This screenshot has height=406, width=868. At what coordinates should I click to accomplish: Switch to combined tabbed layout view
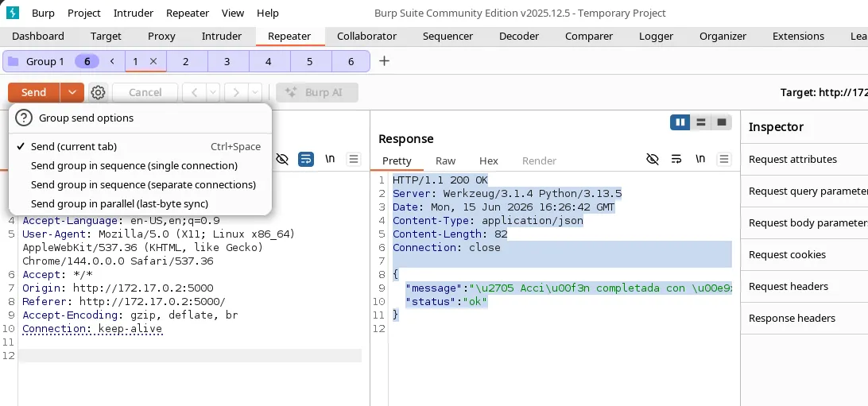click(721, 122)
